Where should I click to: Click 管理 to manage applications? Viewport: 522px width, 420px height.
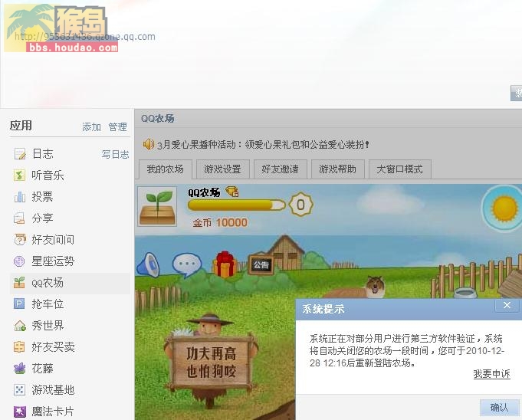pyautogui.click(x=117, y=126)
